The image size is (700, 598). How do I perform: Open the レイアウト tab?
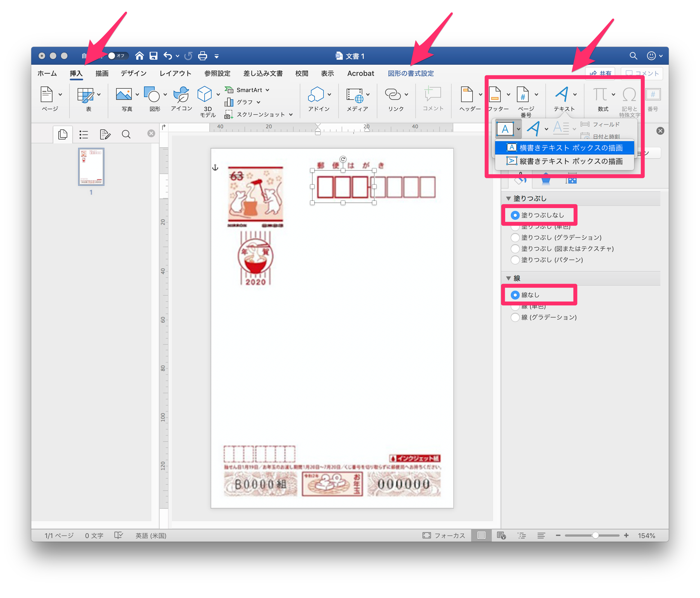(x=175, y=73)
